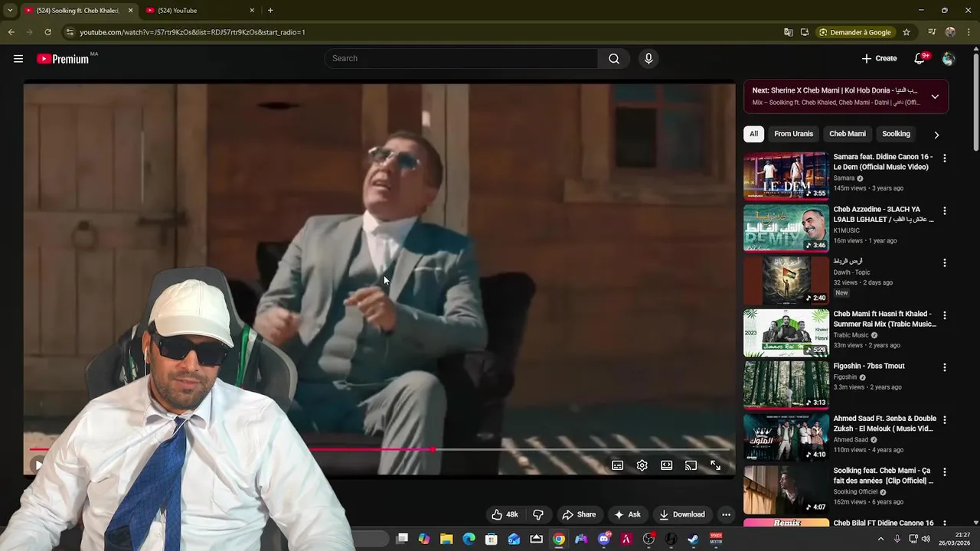This screenshot has height=551, width=980.
Task: Open Chrome tab search dropdown arrow
Action: pos(10,10)
